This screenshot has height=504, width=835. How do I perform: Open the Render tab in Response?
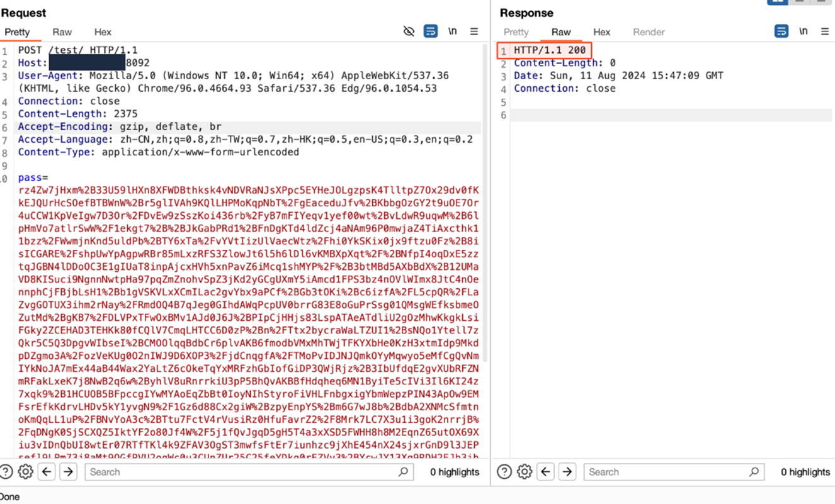pyautogui.click(x=649, y=32)
